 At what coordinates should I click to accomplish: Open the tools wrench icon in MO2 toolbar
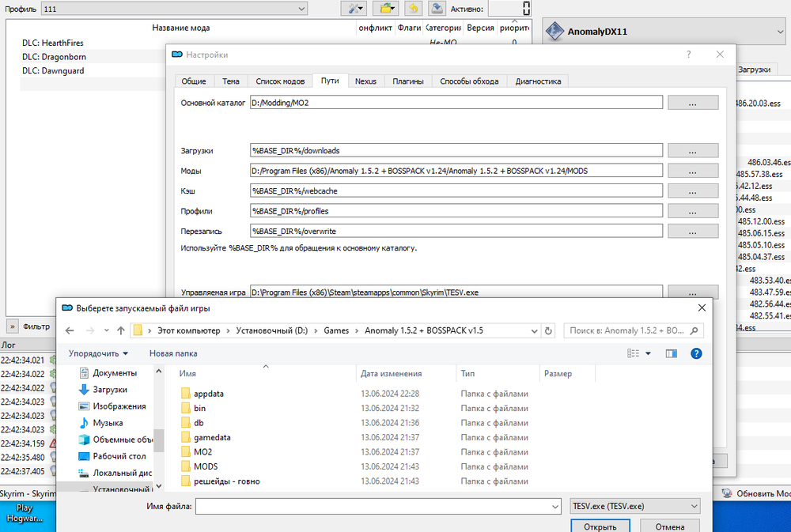(354, 8)
